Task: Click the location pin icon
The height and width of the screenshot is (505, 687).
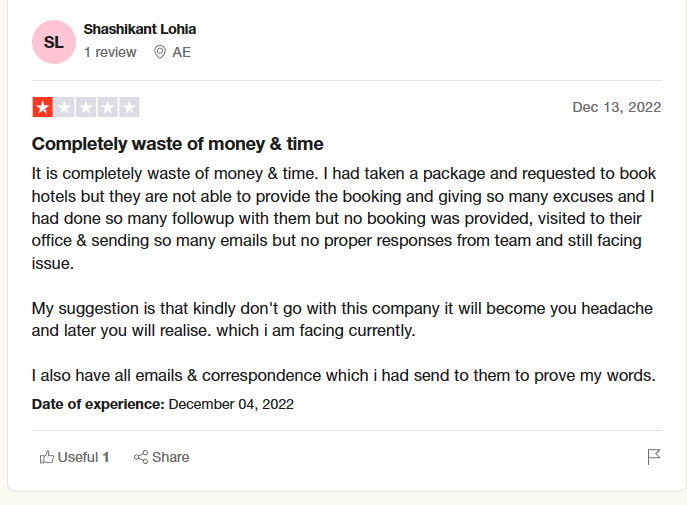Action: click(160, 52)
